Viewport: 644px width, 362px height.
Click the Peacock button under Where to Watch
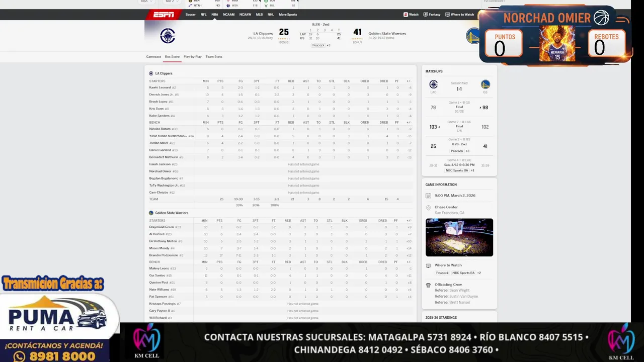(x=442, y=273)
